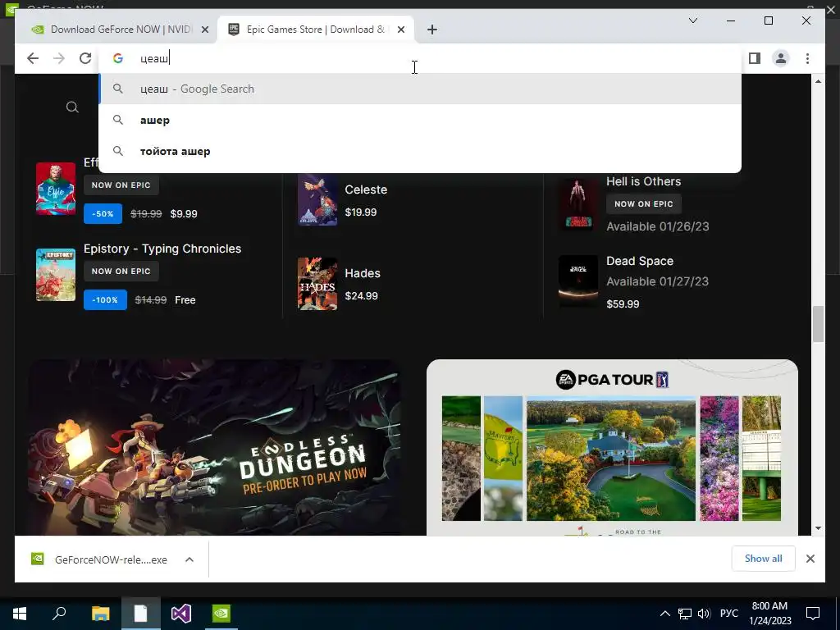This screenshot has height=630, width=840.
Task: Open blank document app in taskbar
Action: pyautogui.click(x=140, y=614)
